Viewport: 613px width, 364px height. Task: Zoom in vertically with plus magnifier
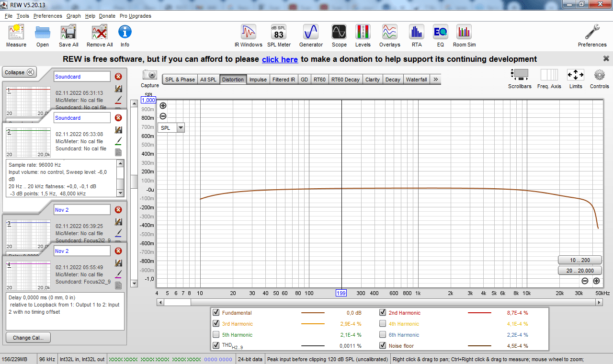click(x=163, y=106)
